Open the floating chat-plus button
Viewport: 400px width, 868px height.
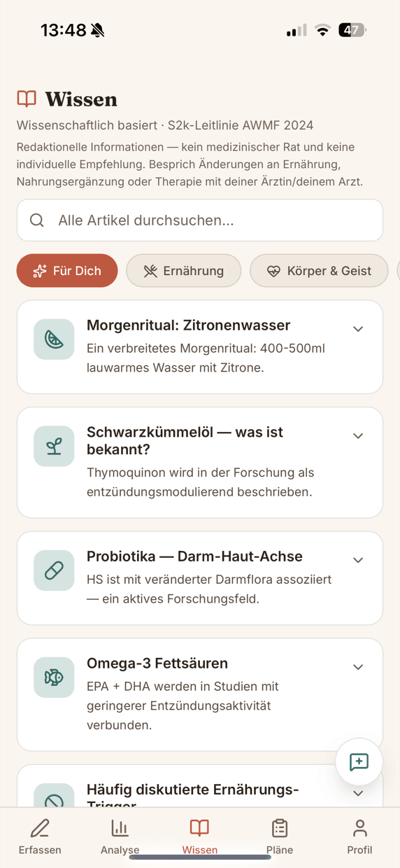click(x=359, y=762)
